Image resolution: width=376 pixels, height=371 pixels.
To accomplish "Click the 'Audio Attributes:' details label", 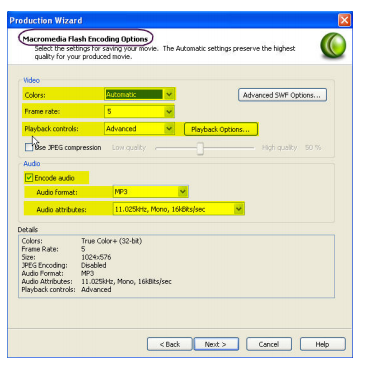I will coord(47,281).
